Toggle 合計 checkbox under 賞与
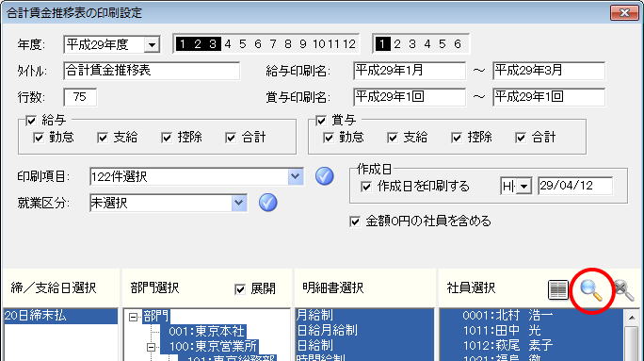Image resolution: width=644 pixels, height=361 pixels. [521, 138]
